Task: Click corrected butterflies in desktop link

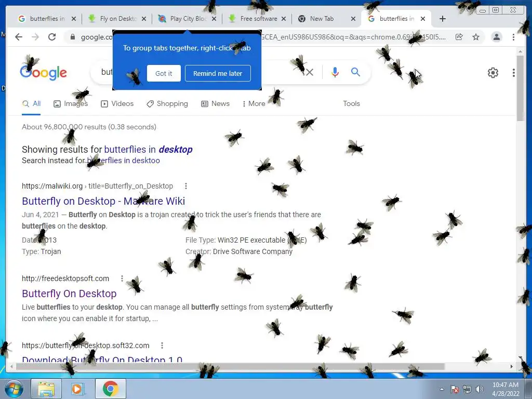Action: click(148, 150)
